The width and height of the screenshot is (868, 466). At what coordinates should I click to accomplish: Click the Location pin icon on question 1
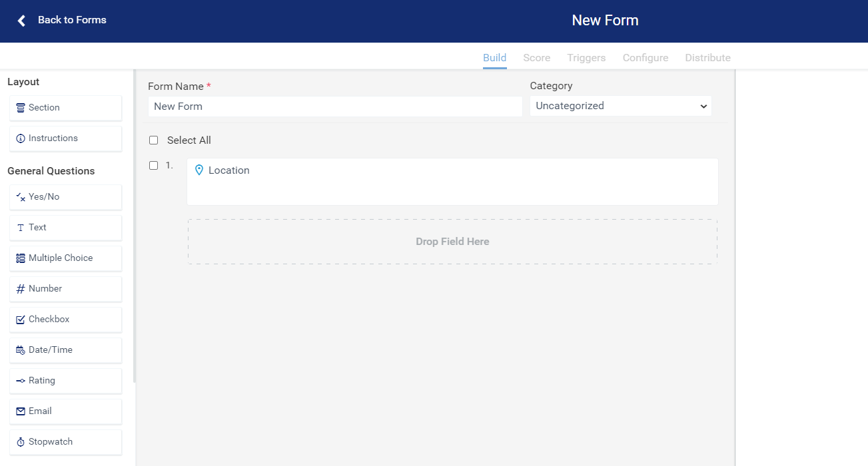pyautogui.click(x=199, y=170)
